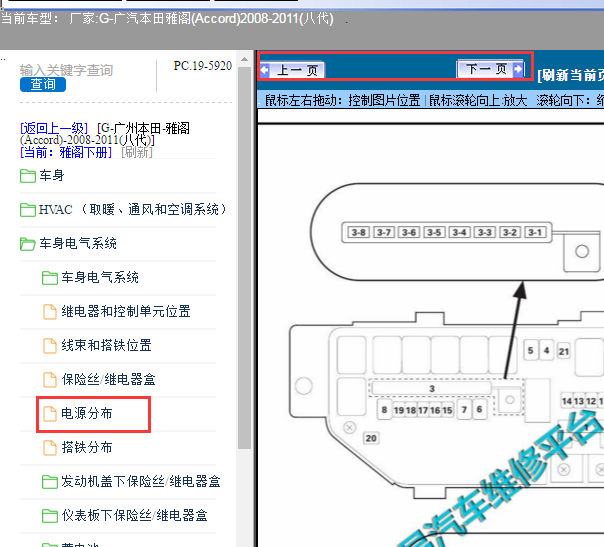This screenshot has height=547, width=604.
Task: Click the left arrow icon on 上一页
Action: point(265,70)
